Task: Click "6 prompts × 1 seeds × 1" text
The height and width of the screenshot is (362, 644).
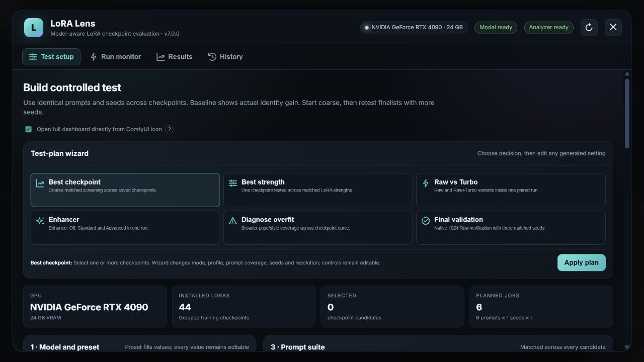Action: pos(504,318)
